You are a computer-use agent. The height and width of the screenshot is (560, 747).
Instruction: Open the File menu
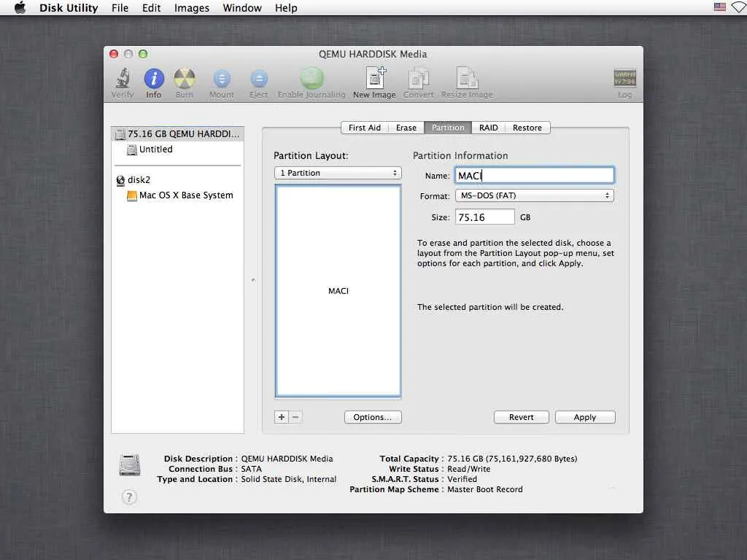(120, 7)
